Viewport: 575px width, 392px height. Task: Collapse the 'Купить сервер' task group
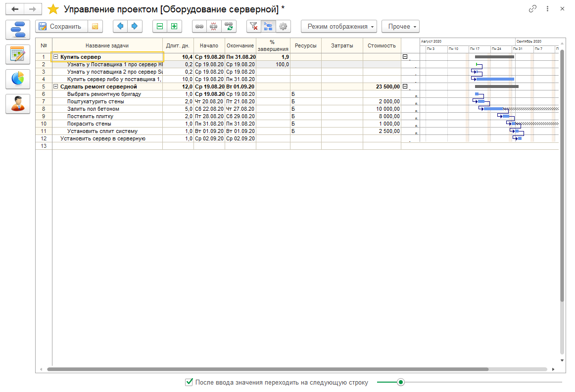click(56, 57)
